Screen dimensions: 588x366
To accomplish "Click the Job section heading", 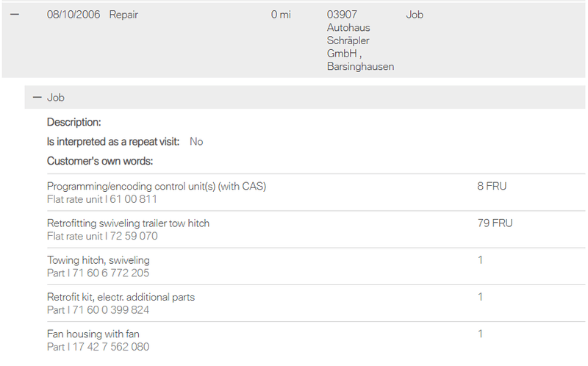I will (56, 97).
